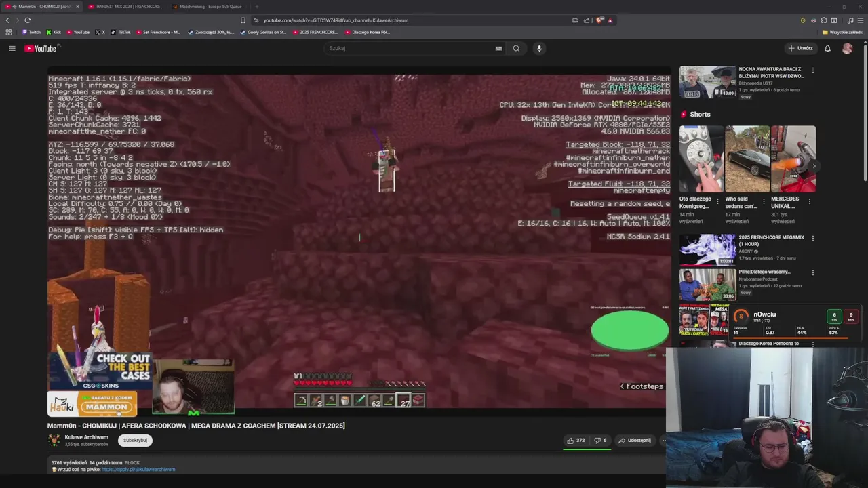Click the share page icon in address bar
The image size is (868, 488).
click(x=587, y=20)
